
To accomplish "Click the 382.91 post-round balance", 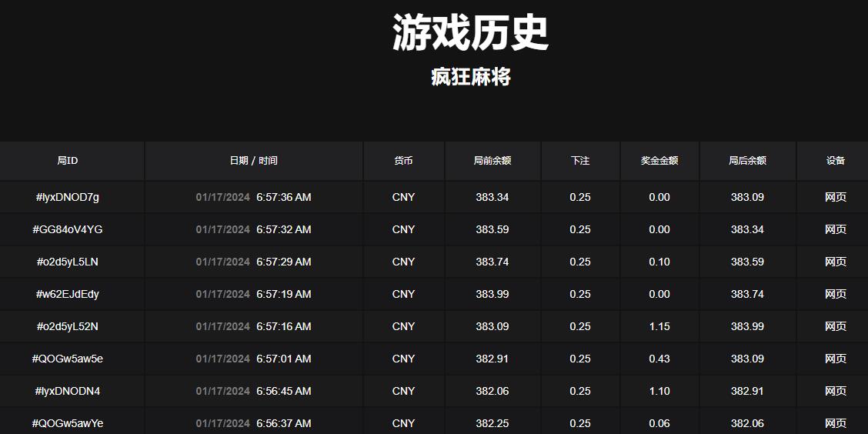I will (747, 392).
